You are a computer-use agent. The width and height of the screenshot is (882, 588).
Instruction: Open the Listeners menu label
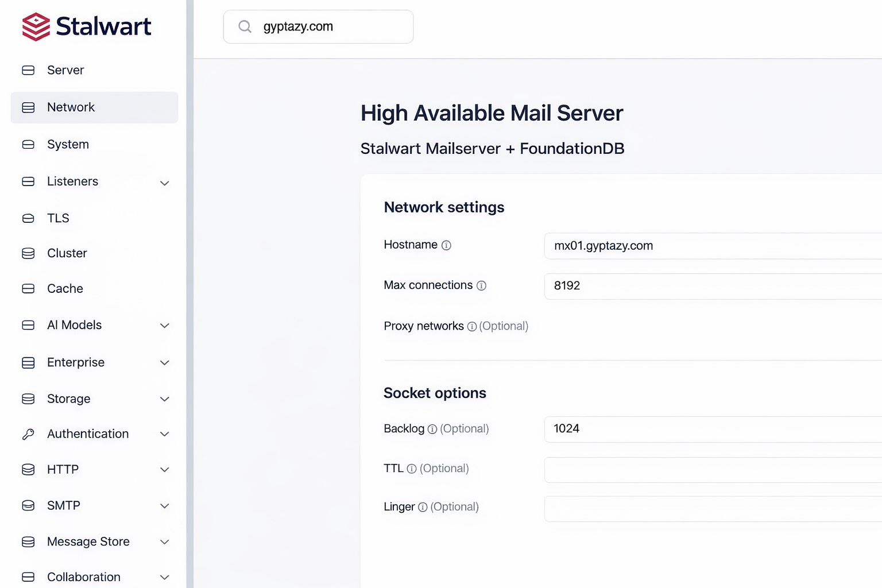[72, 181]
